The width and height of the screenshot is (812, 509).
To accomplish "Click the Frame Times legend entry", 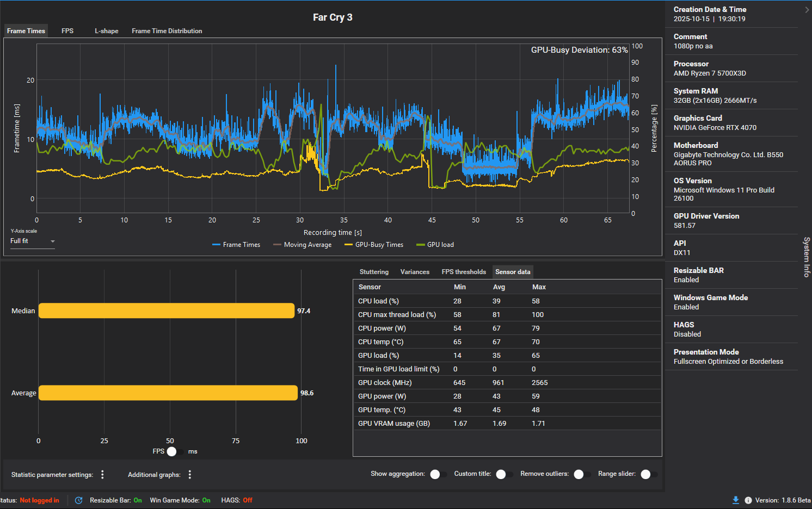I will (x=236, y=245).
